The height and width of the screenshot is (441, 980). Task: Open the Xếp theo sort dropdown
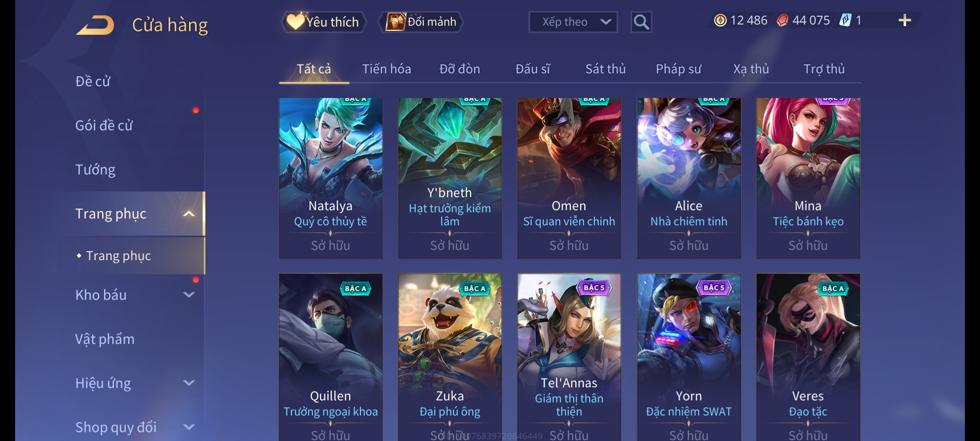(573, 22)
